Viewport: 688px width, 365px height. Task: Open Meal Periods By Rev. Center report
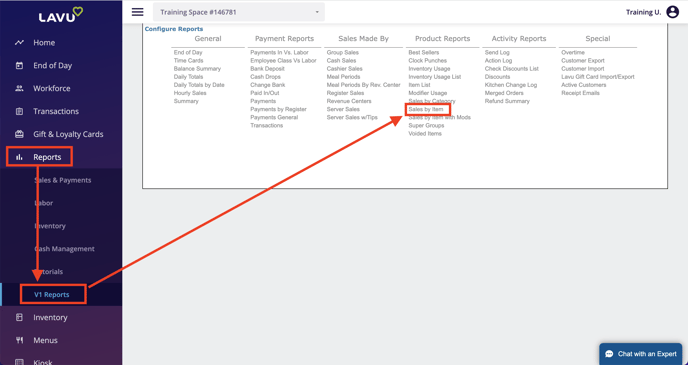(364, 85)
